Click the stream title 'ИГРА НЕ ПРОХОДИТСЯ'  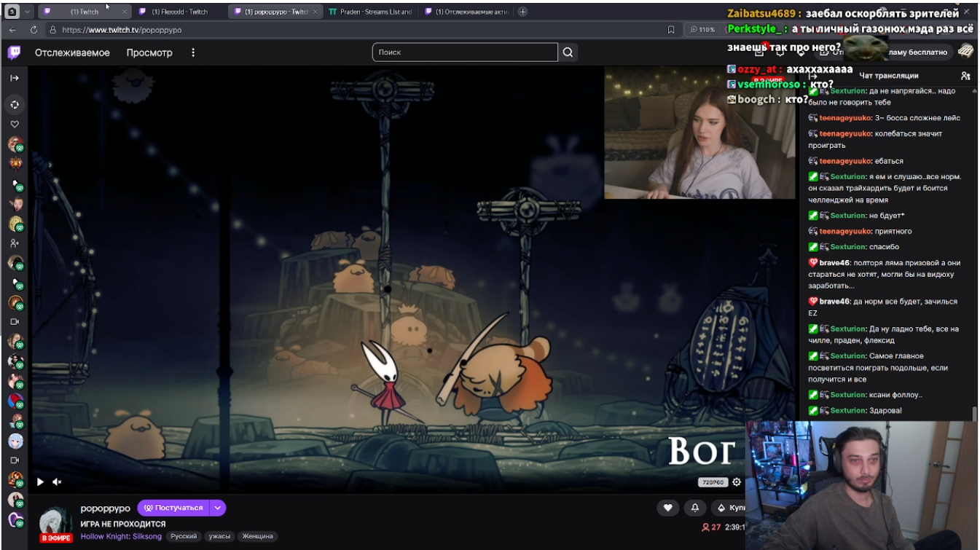click(x=123, y=524)
